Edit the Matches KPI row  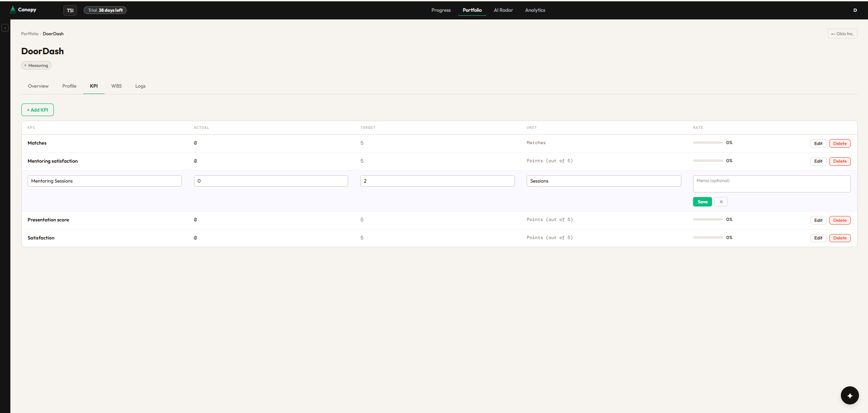[818, 144]
